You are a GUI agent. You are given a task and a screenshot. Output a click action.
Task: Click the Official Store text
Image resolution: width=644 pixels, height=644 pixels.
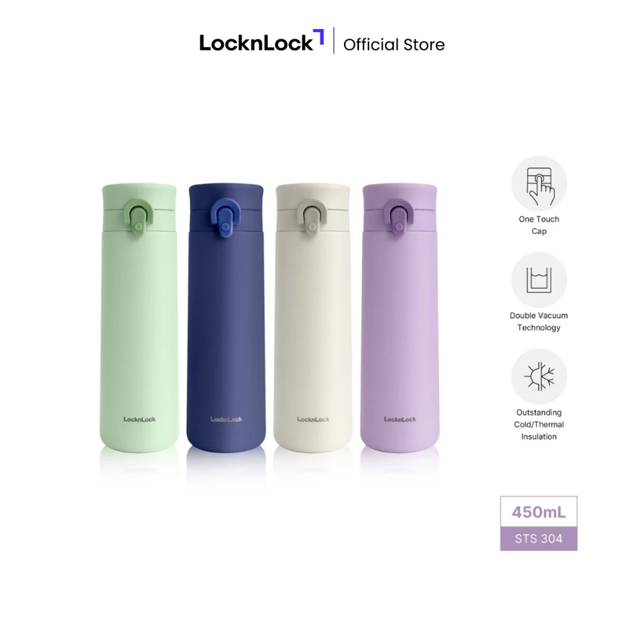394,45
